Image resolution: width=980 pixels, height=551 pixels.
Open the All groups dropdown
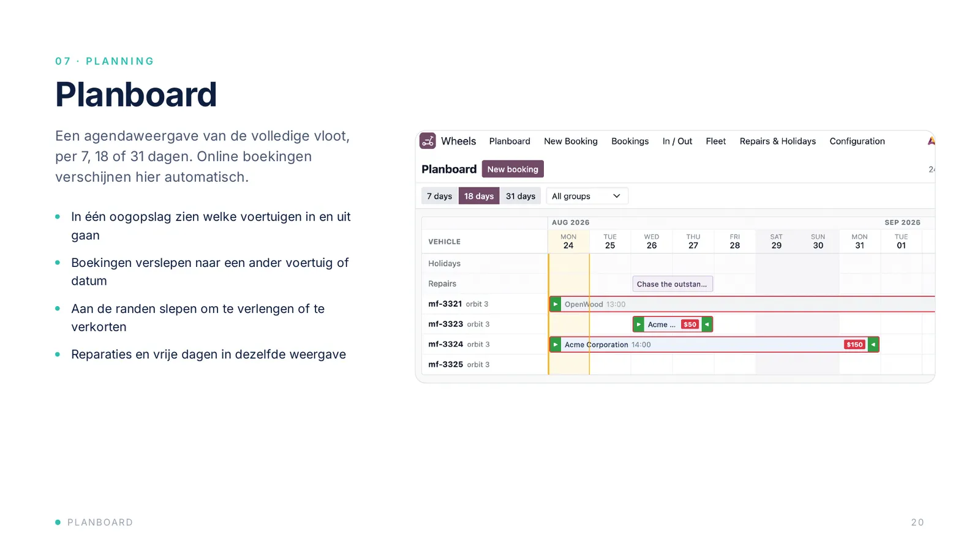pyautogui.click(x=587, y=196)
